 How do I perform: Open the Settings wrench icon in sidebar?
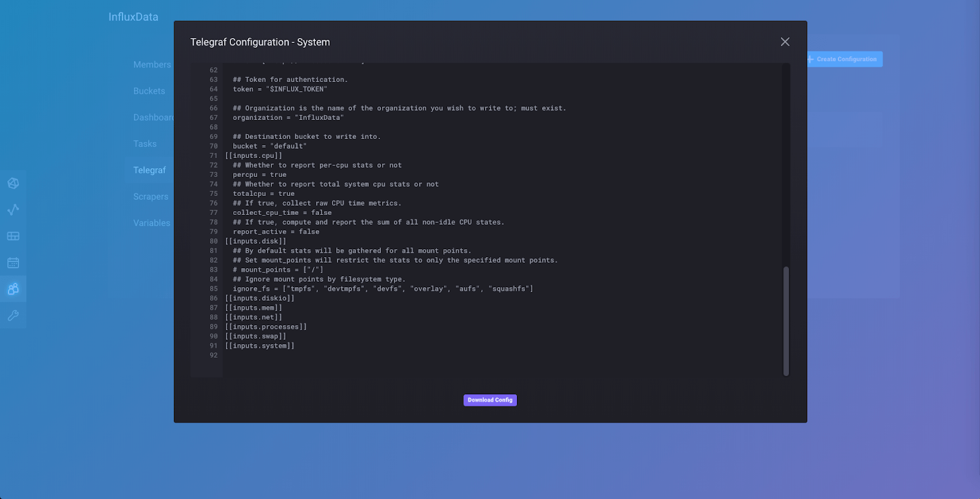(x=13, y=315)
